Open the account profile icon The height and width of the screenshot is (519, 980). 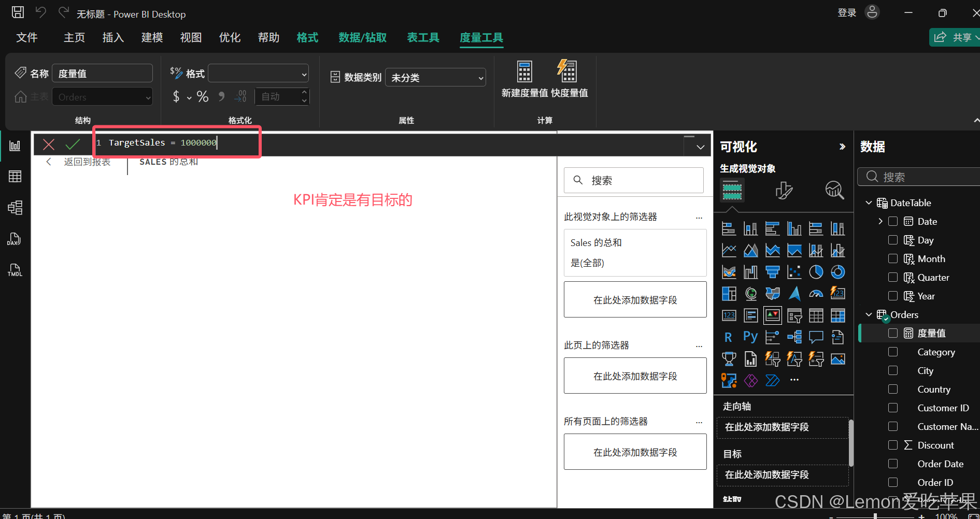coord(872,12)
